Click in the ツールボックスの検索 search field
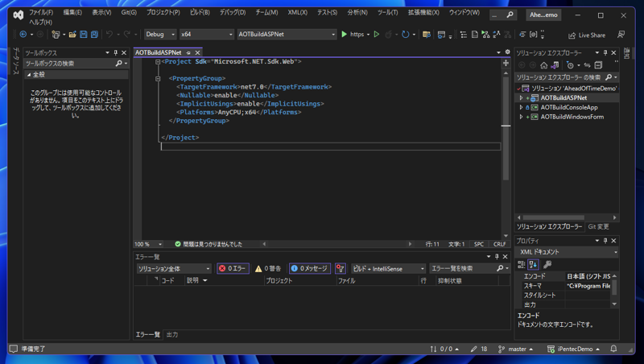 pos(70,64)
